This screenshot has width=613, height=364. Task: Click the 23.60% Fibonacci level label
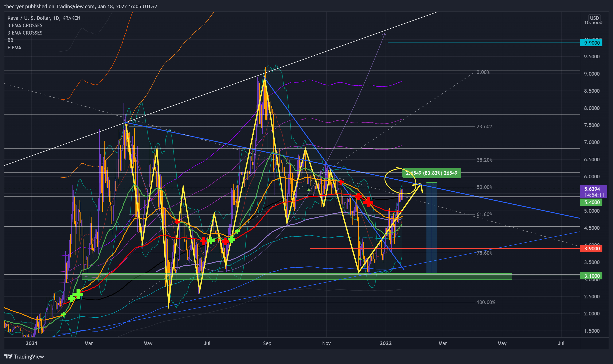click(x=484, y=127)
